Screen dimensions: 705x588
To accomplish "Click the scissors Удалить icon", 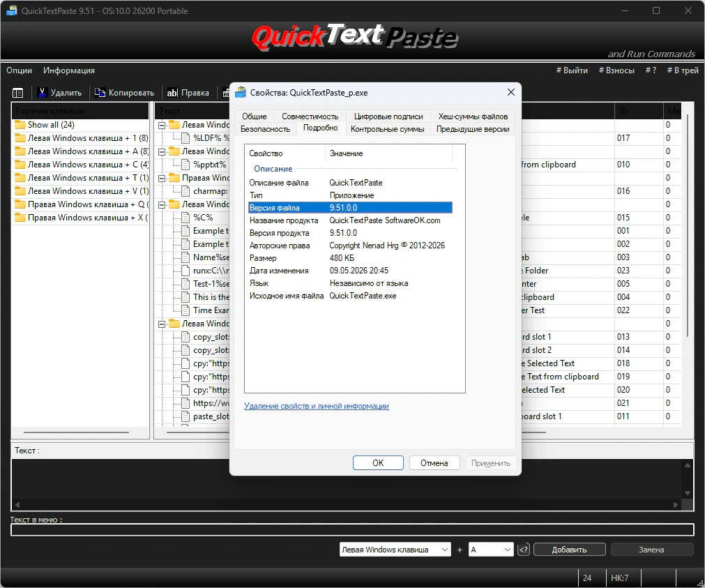I will coord(43,93).
